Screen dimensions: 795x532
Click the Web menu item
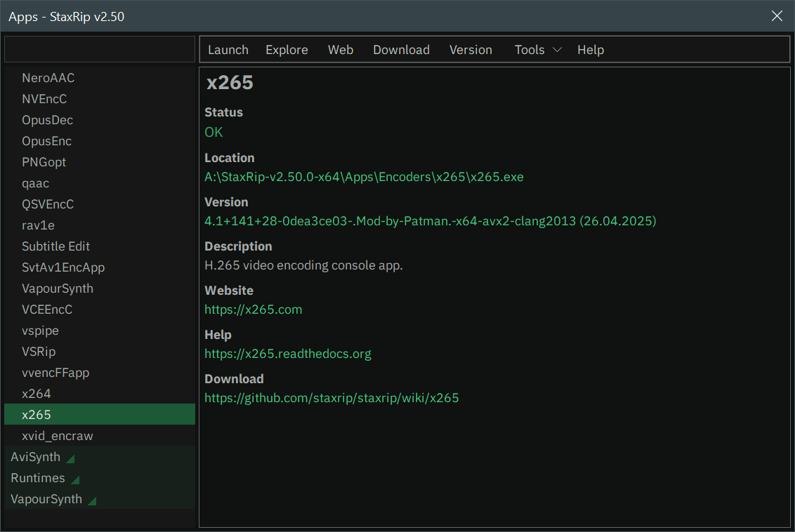[341, 50]
